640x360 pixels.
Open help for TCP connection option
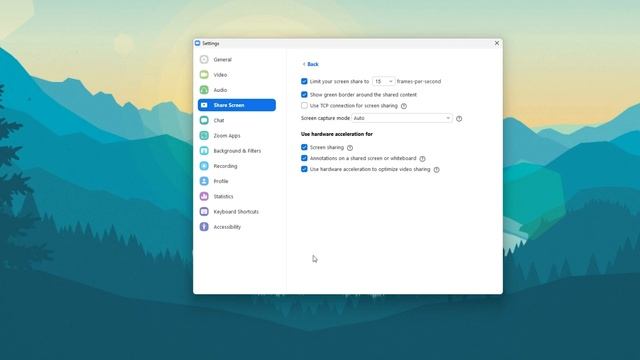pos(404,106)
